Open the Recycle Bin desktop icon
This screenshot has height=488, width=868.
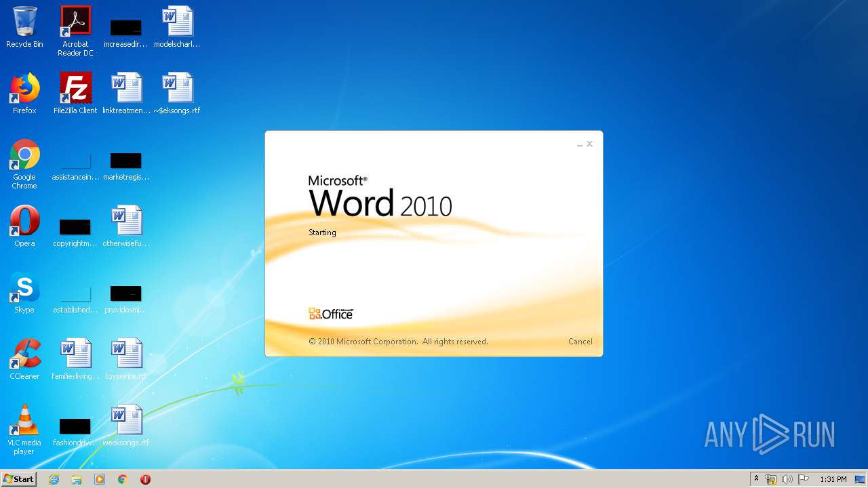(x=24, y=27)
